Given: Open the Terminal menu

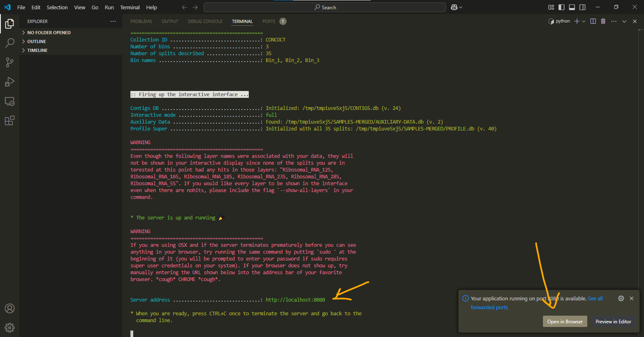Looking at the screenshot, I should [130, 7].
